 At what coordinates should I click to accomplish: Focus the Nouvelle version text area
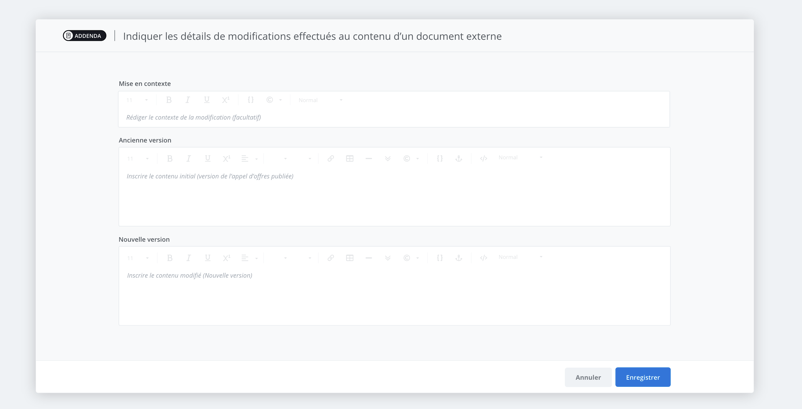point(394,295)
